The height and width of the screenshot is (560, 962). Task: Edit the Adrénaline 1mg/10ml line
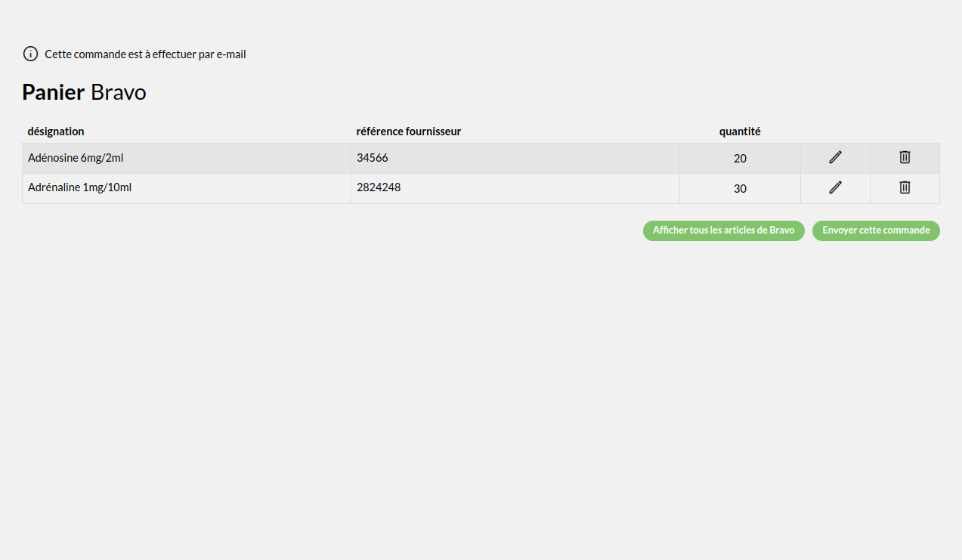click(x=835, y=187)
